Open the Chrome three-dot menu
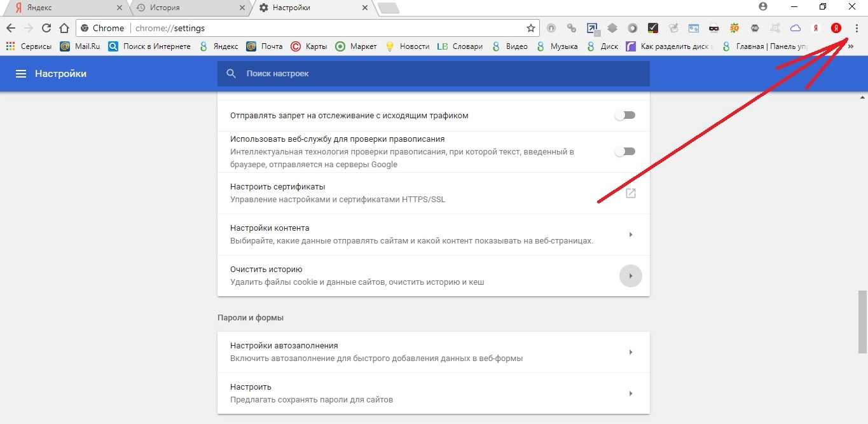The image size is (868, 424). tap(857, 28)
